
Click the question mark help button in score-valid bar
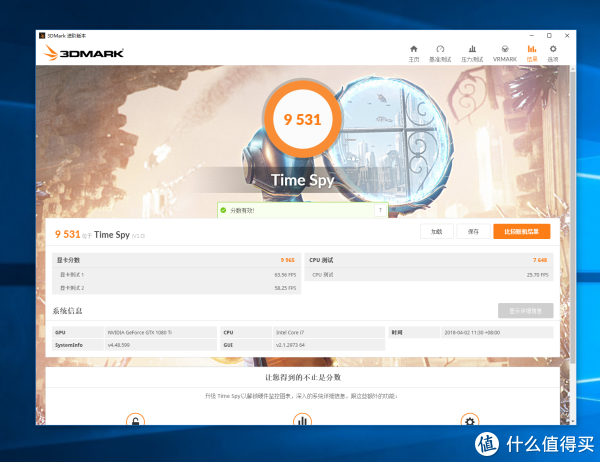(x=380, y=210)
